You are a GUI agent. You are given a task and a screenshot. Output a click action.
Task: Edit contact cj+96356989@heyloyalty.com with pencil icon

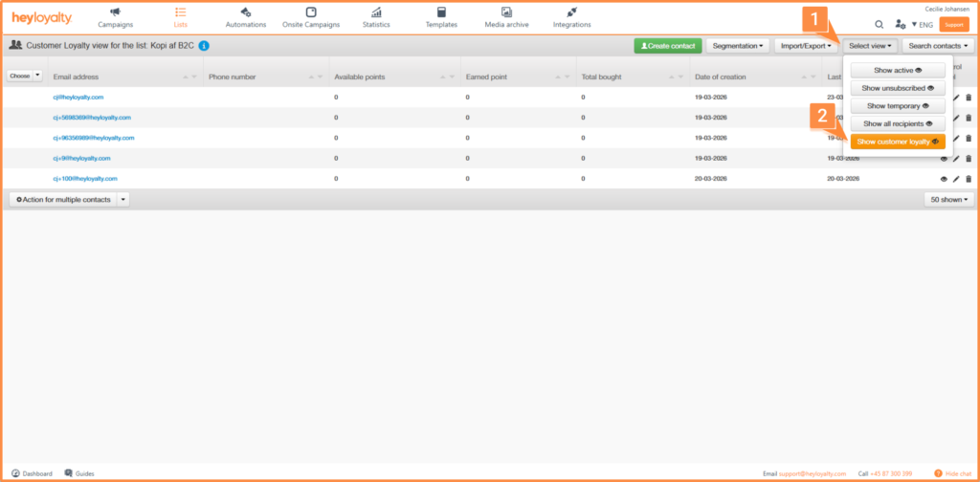[x=956, y=138]
